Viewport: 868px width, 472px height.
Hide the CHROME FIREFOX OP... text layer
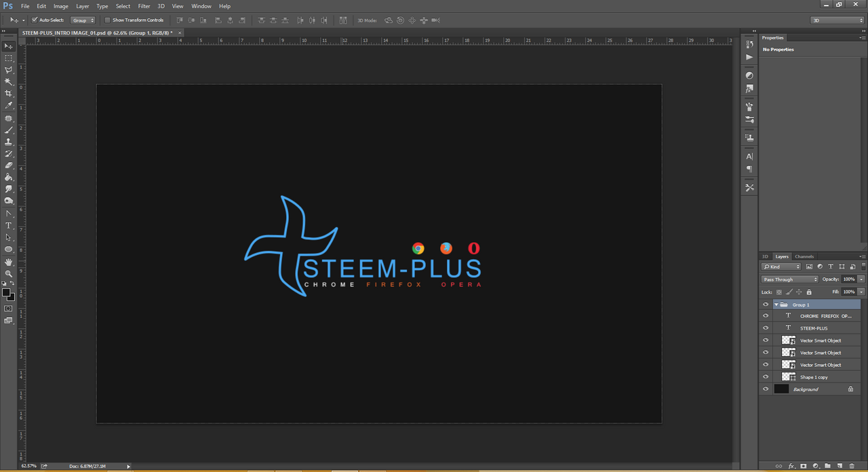click(x=766, y=316)
